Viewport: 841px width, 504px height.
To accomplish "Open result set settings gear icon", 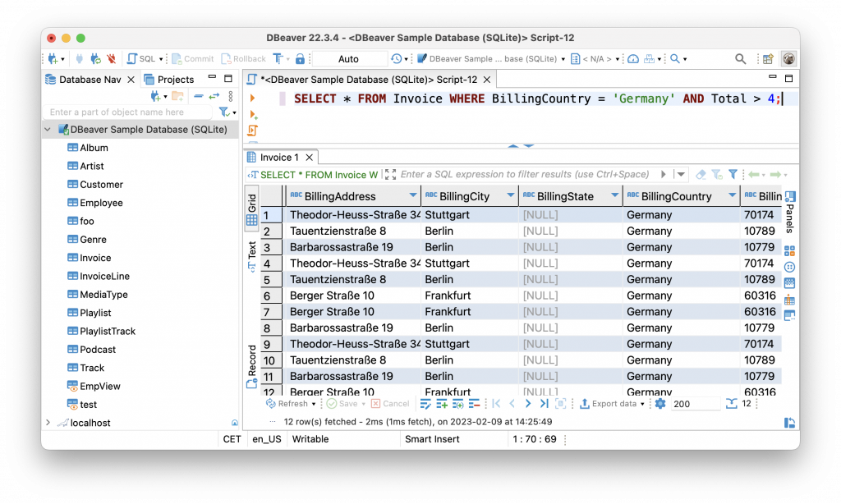I will point(660,404).
